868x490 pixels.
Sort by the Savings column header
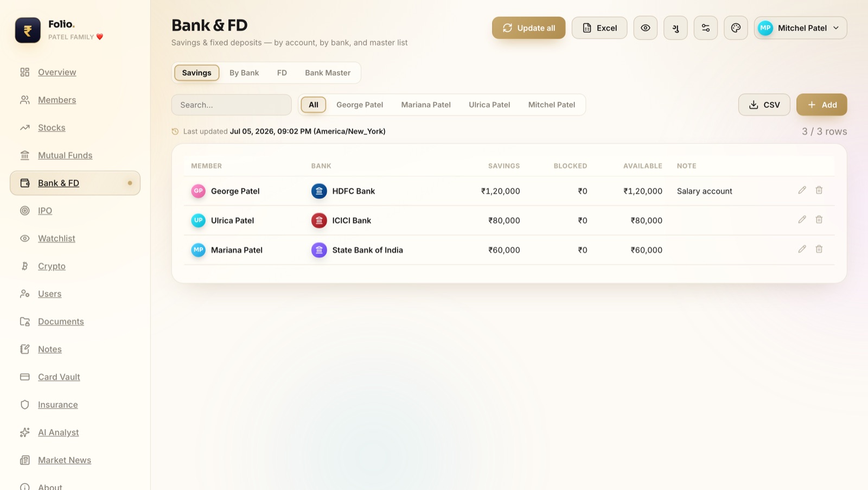(504, 166)
